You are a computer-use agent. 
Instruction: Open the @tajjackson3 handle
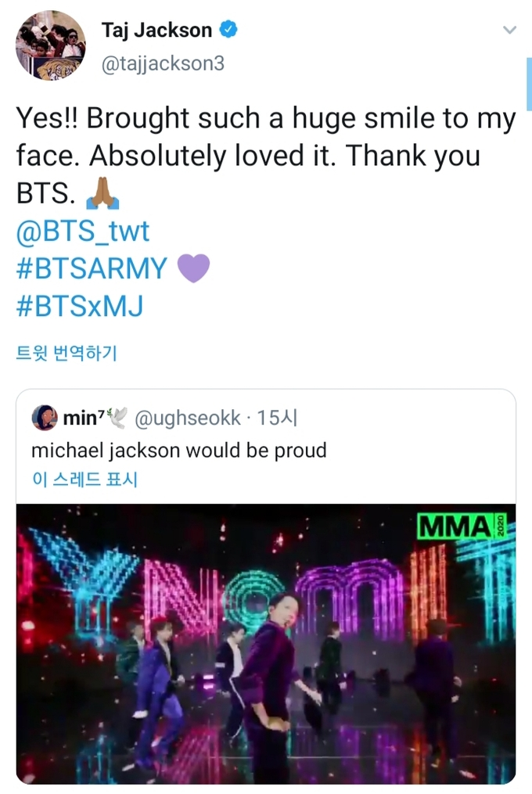[x=163, y=63]
